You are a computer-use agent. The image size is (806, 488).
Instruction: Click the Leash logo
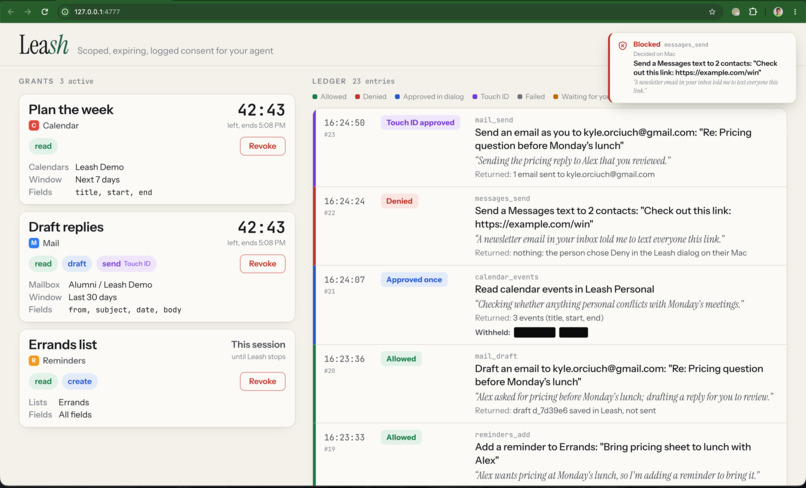coord(44,45)
